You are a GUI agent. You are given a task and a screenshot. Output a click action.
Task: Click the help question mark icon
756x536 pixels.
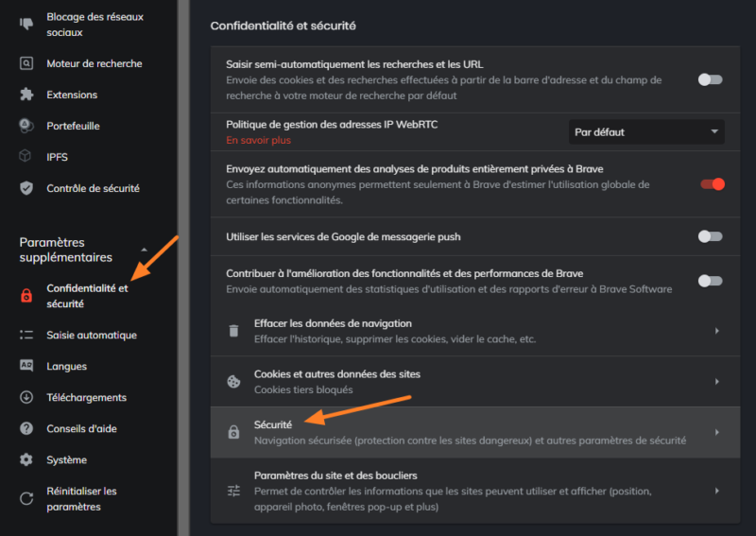pos(26,428)
